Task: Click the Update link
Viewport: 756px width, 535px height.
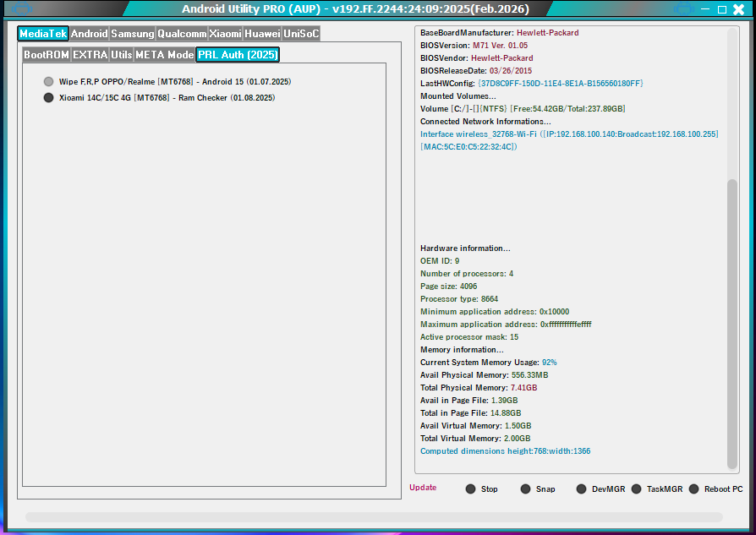Action: [x=423, y=488]
